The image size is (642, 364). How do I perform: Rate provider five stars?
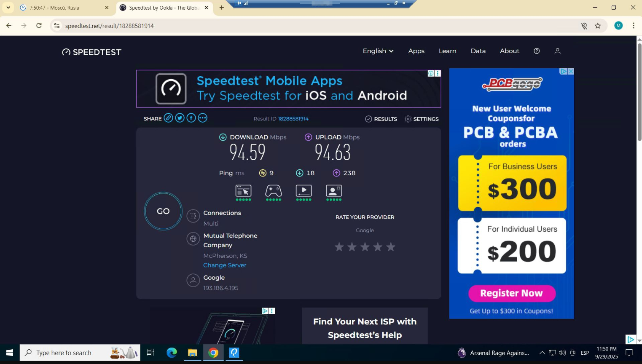pos(391,247)
